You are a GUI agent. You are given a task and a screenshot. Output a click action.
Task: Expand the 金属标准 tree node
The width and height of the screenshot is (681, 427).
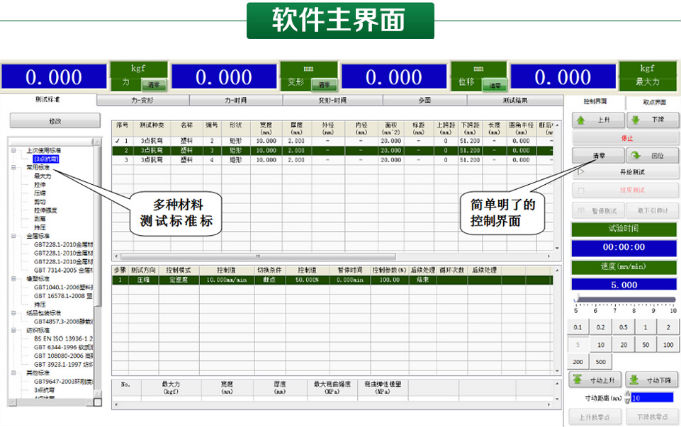(x=14, y=238)
